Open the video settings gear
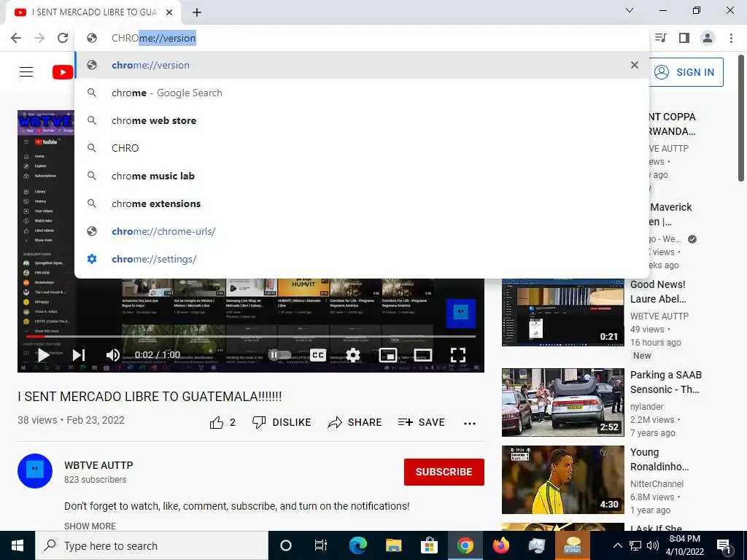Viewport: 747px width, 560px height. click(352, 355)
